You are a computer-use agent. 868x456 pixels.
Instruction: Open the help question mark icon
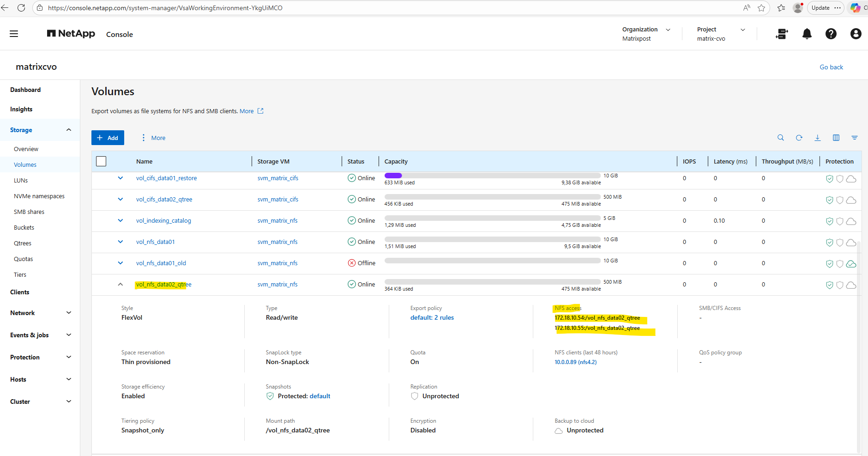pyautogui.click(x=831, y=34)
